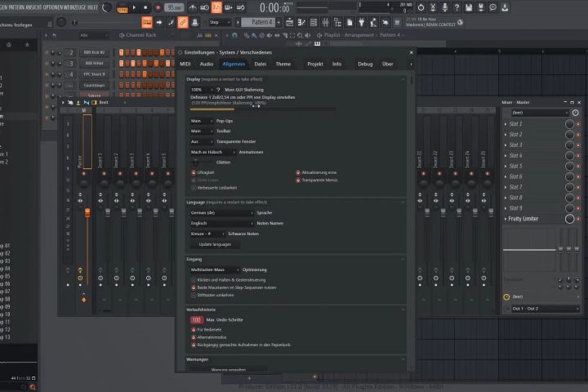The width and height of the screenshot is (588, 392).
Task: Toggle Beide Maustasten im Step-Sequenzer nutzen
Action: [194, 287]
